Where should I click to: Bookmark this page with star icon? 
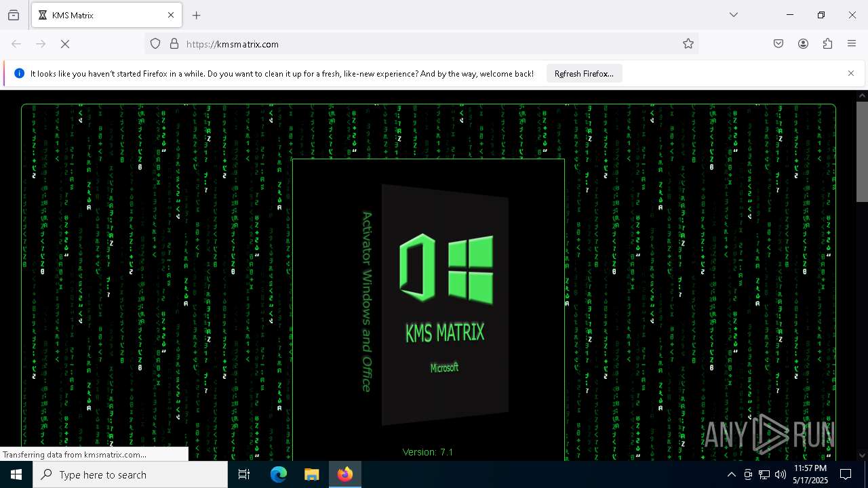click(688, 44)
